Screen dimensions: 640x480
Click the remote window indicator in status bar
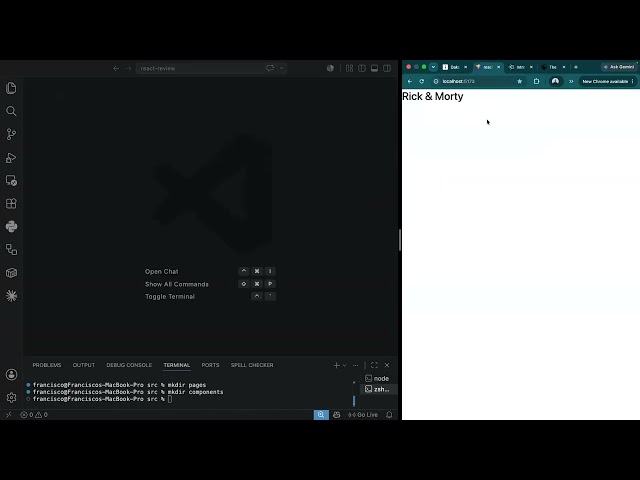9,415
